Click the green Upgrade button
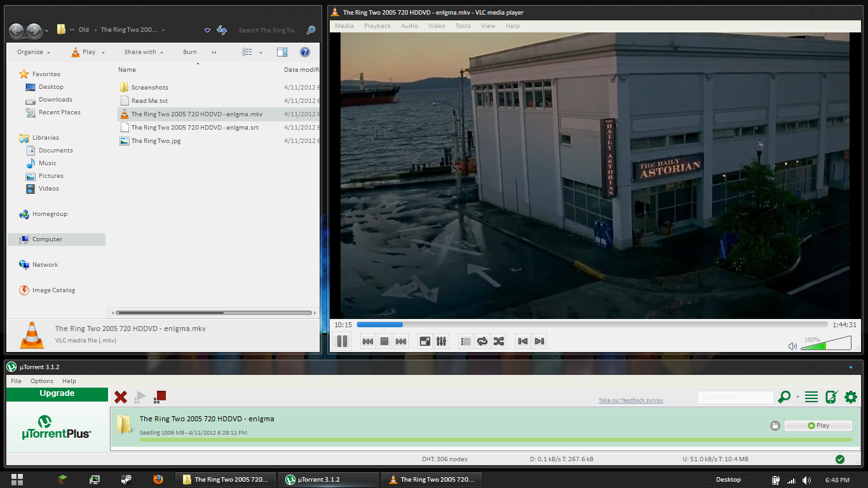Viewport: 868px width, 488px height. tap(57, 393)
